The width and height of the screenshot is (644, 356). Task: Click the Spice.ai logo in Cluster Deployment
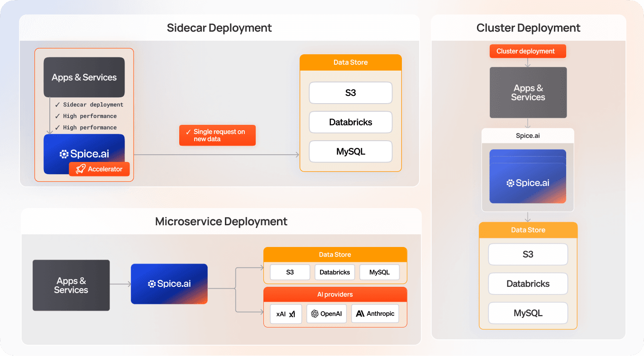click(x=528, y=183)
